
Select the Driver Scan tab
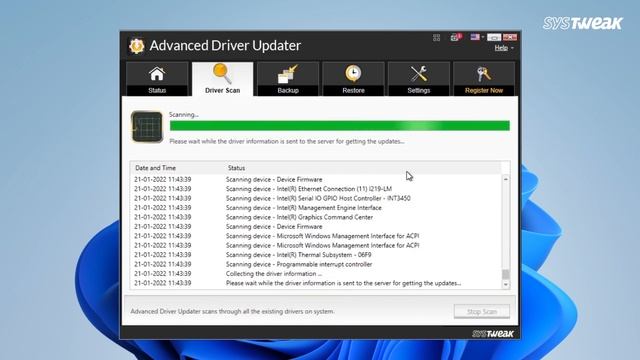coord(222,79)
